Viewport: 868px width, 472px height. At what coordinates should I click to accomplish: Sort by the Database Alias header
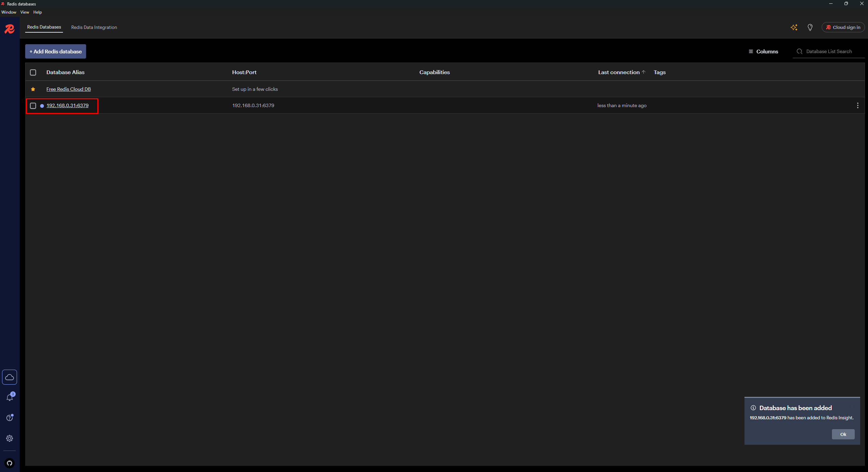[65, 72]
